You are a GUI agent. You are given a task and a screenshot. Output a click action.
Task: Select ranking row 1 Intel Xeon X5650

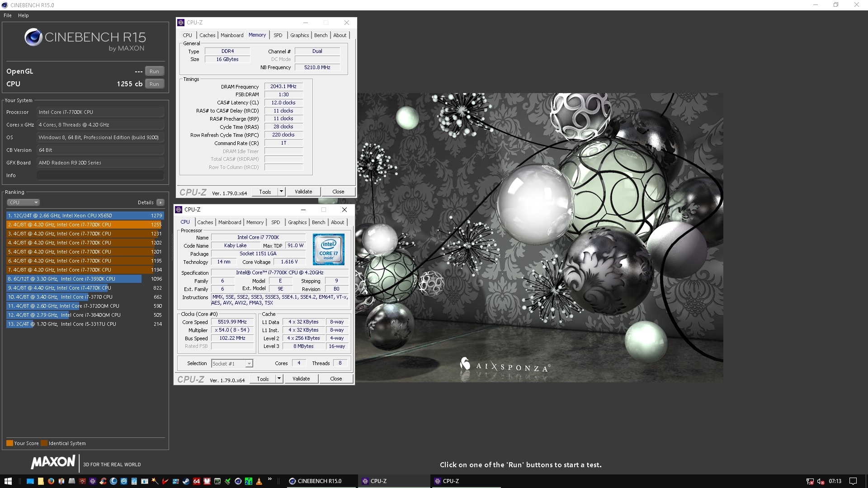point(85,216)
